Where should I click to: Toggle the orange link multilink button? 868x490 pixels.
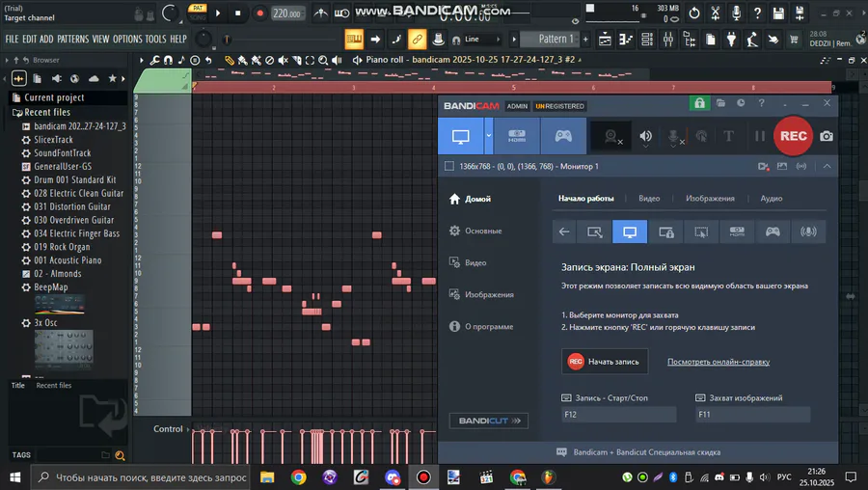point(417,39)
